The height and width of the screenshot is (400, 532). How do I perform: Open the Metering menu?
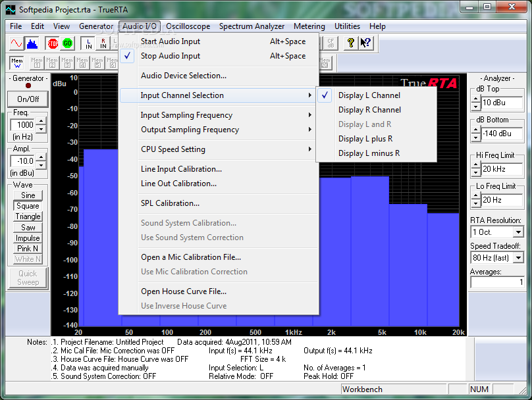309,26
